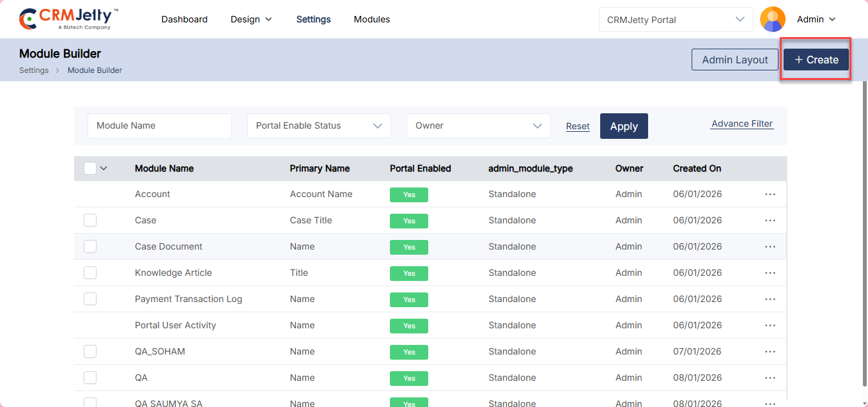868x407 pixels.
Task: Click the Admin user avatar
Action: (x=772, y=19)
